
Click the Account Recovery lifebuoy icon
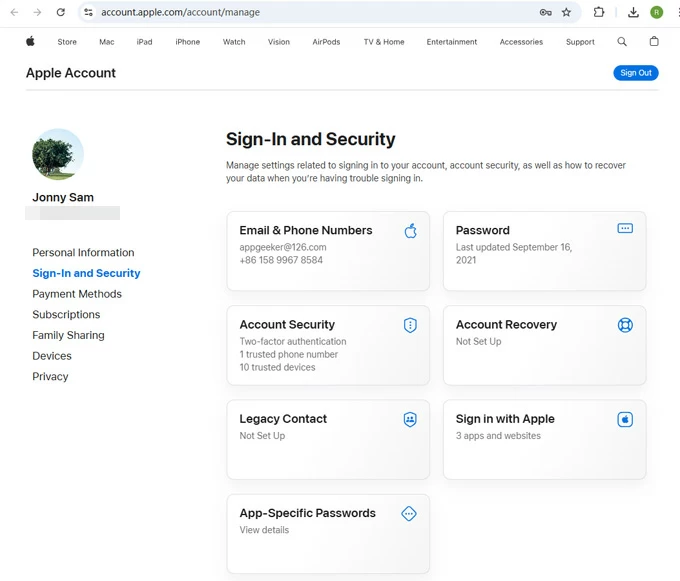[x=625, y=325]
